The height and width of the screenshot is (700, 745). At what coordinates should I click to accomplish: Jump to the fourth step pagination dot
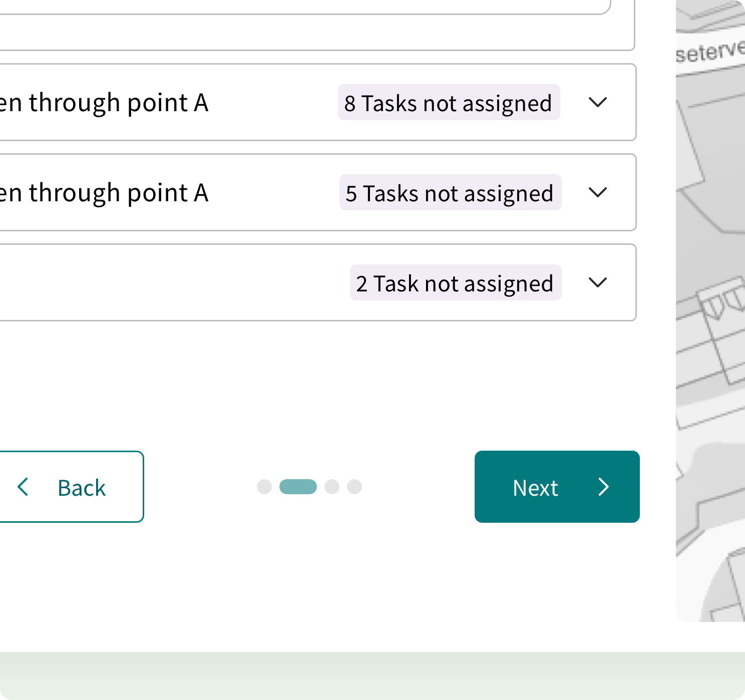[x=354, y=487]
